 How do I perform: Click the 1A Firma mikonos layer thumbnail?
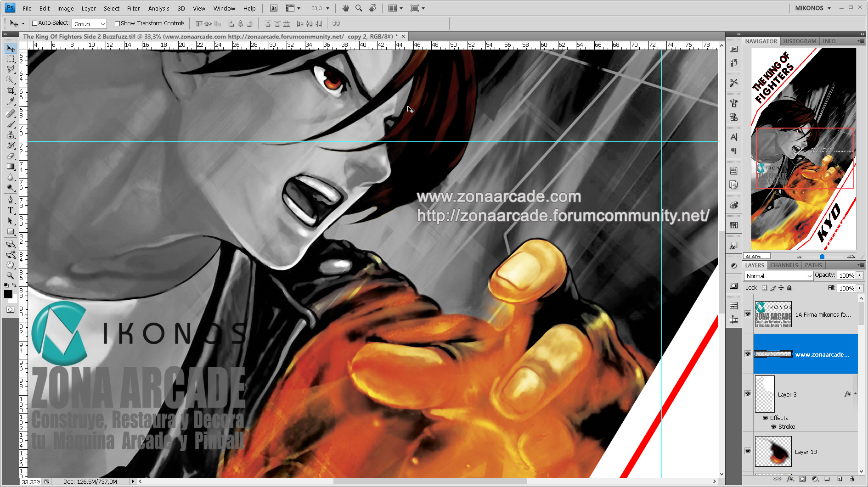point(773,314)
